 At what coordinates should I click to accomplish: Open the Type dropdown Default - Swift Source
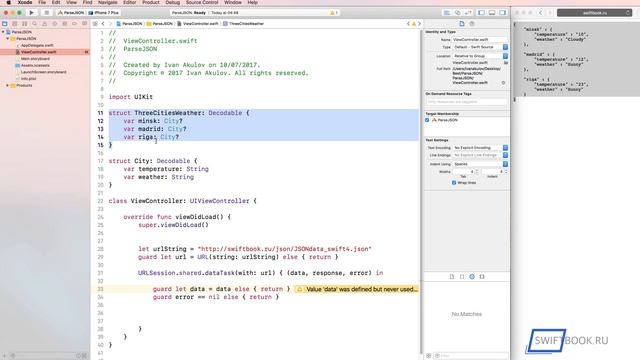480,47
